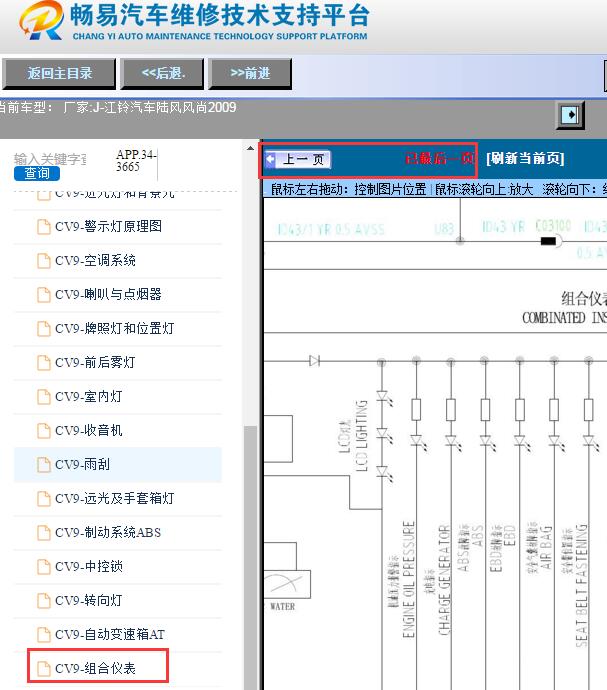This screenshot has width=607, height=690.
Task: Open CV9-空调系统 diagram entry
Action: pos(95,261)
